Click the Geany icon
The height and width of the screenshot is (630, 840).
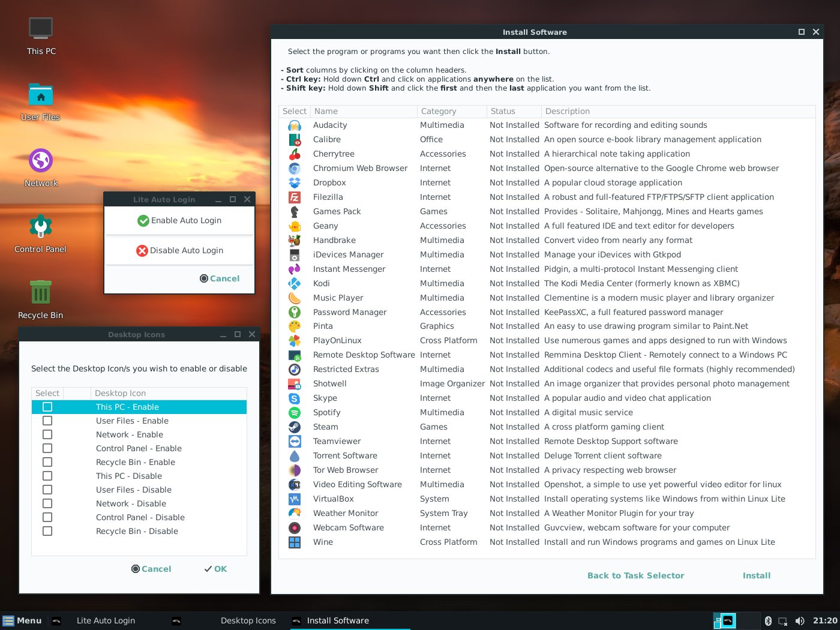(295, 226)
